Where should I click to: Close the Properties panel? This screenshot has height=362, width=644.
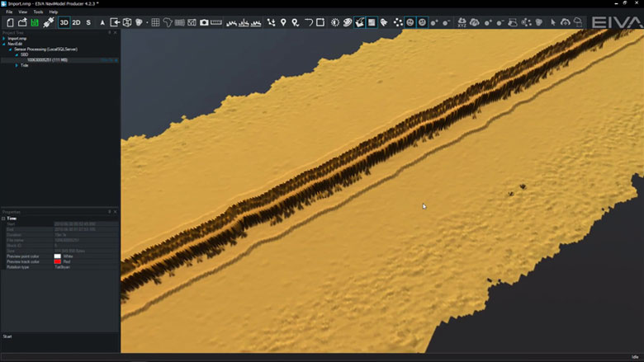[116, 212]
